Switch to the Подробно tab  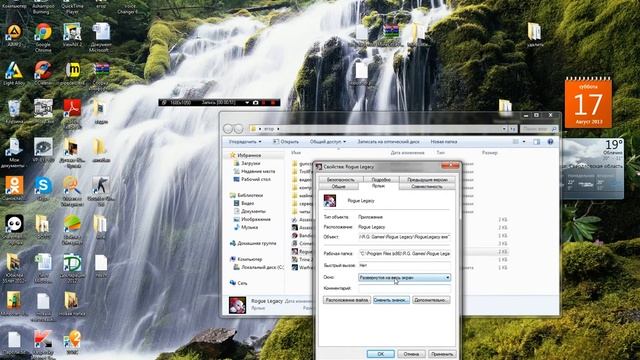[x=381, y=180]
